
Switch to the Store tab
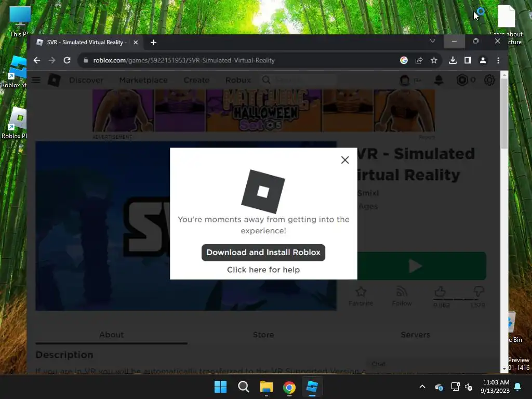[x=263, y=335]
